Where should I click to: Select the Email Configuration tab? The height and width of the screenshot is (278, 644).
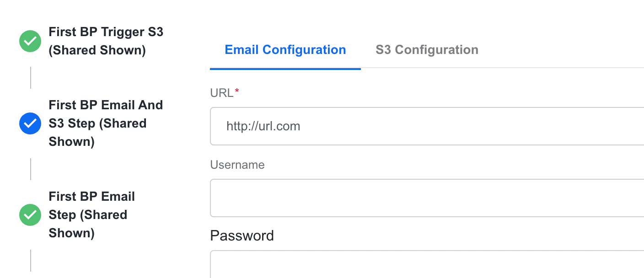285,50
